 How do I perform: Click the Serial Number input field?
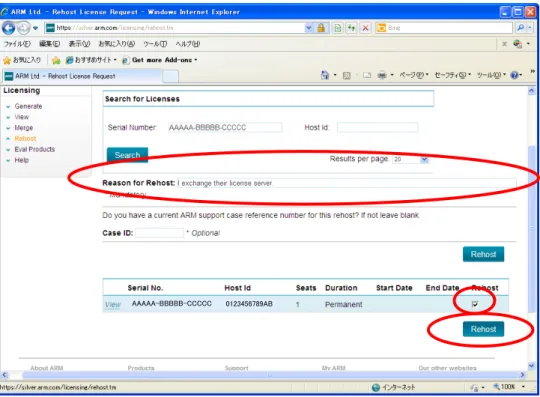click(225, 128)
